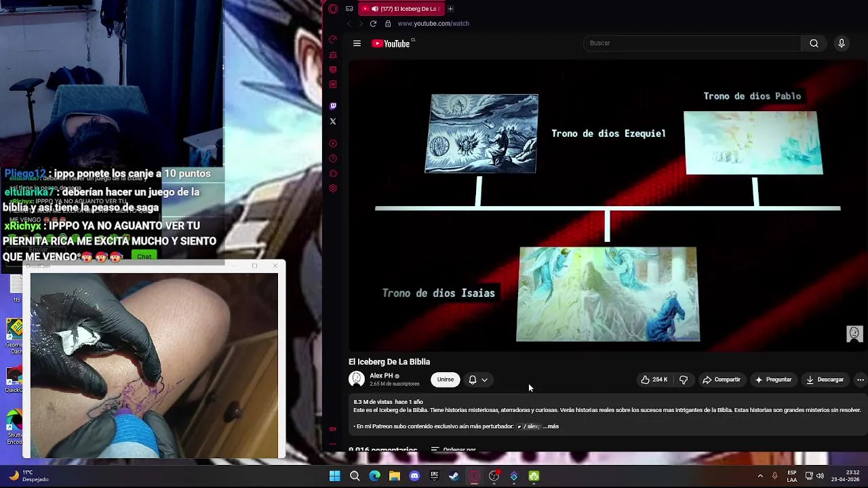Open Twitch panel in Opera sidebar
Image resolution: width=868 pixels, height=488 pixels.
click(x=333, y=106)
